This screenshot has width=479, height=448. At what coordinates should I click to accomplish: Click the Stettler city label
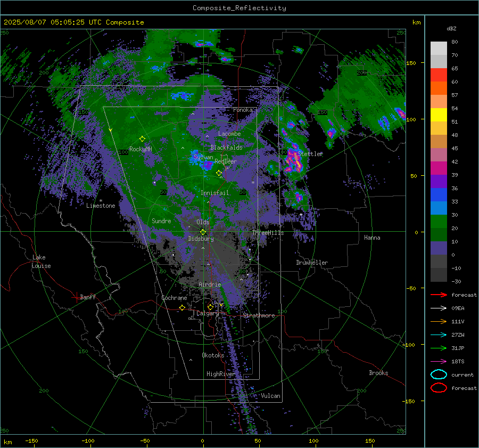tap(310, 154)
